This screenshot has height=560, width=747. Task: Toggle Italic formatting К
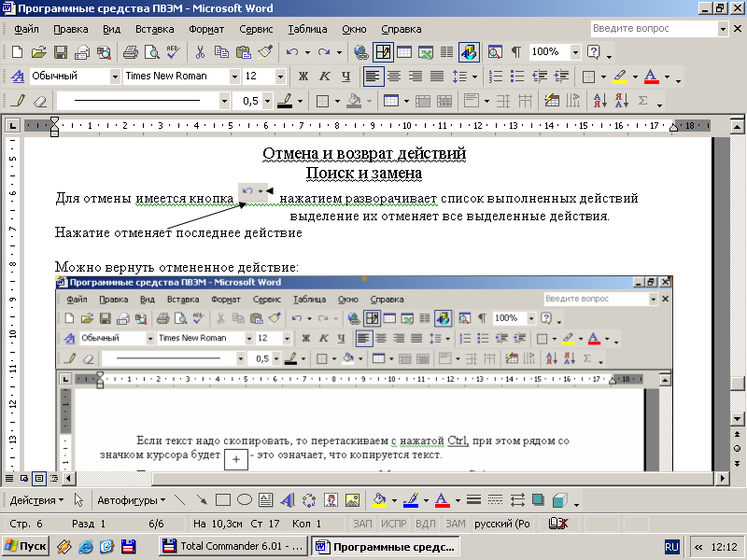click(x=325, y=77)
